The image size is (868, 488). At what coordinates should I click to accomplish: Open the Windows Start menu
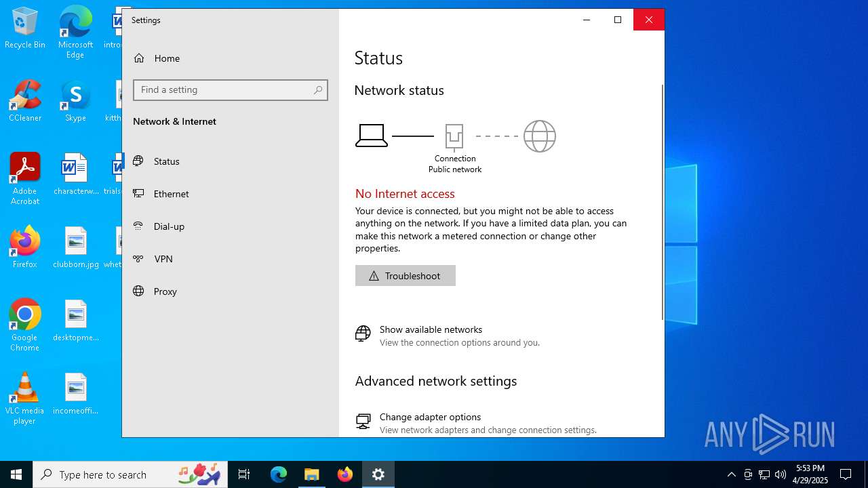[x=16, y=474]
